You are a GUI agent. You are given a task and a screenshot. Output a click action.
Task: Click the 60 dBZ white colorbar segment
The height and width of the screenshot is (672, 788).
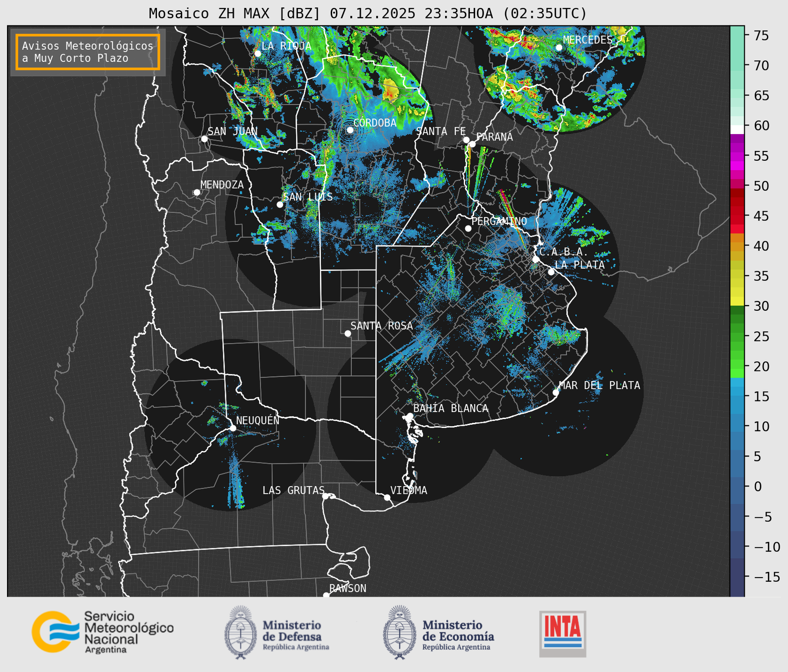(737, 129)
